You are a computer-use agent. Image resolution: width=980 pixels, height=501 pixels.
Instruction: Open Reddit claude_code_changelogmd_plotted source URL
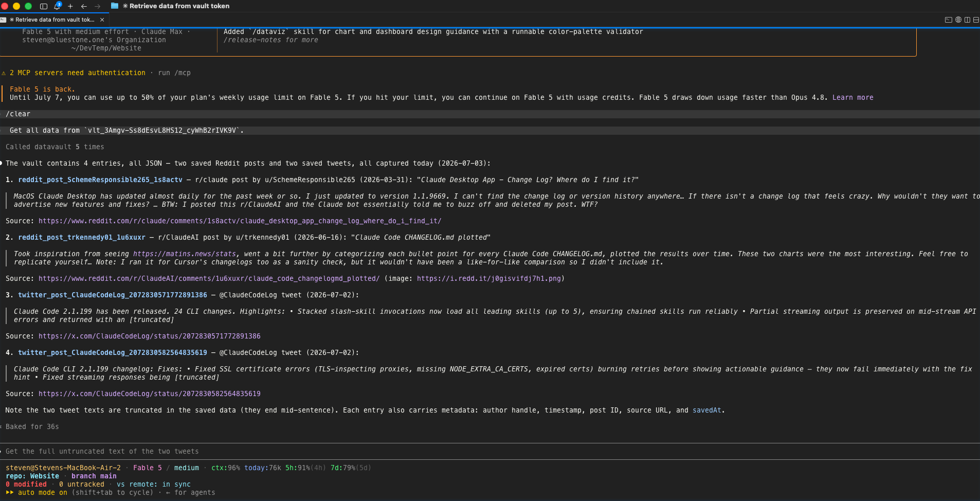(209, 278)
